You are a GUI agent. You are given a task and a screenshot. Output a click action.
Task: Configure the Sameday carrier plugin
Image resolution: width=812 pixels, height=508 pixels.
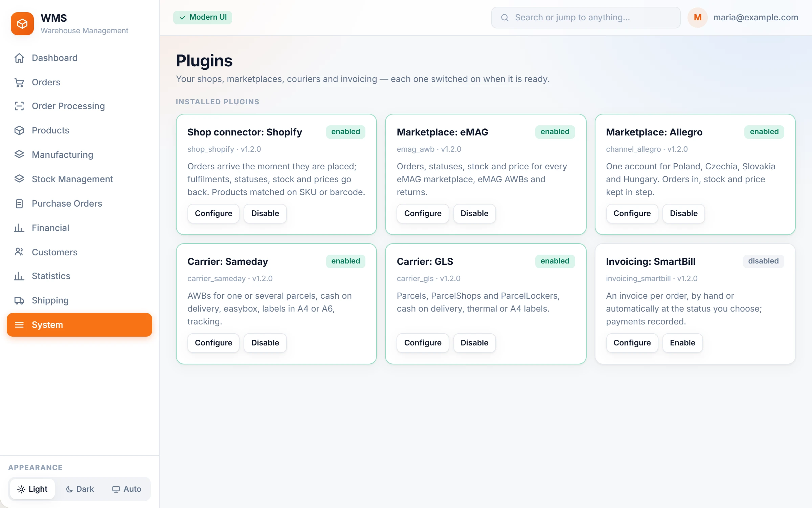213,343
